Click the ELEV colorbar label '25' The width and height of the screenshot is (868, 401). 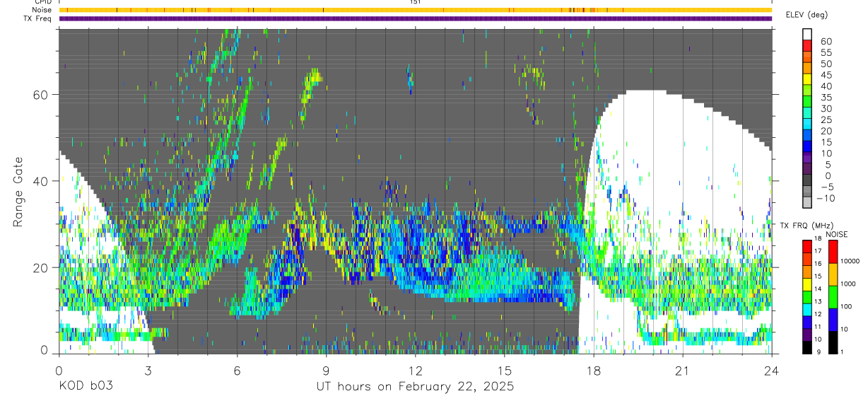tap(827, 120)
